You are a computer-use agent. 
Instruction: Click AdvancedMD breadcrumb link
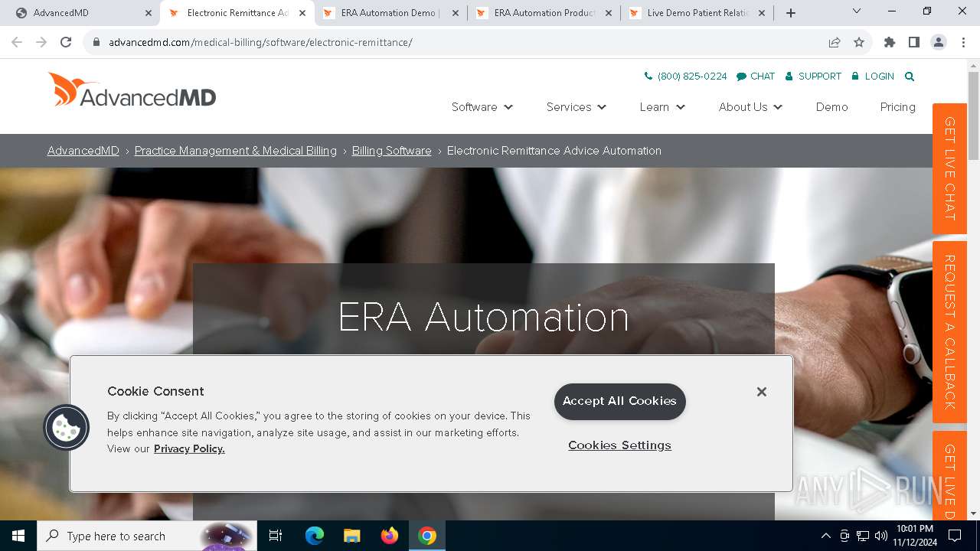pos(83,151)
